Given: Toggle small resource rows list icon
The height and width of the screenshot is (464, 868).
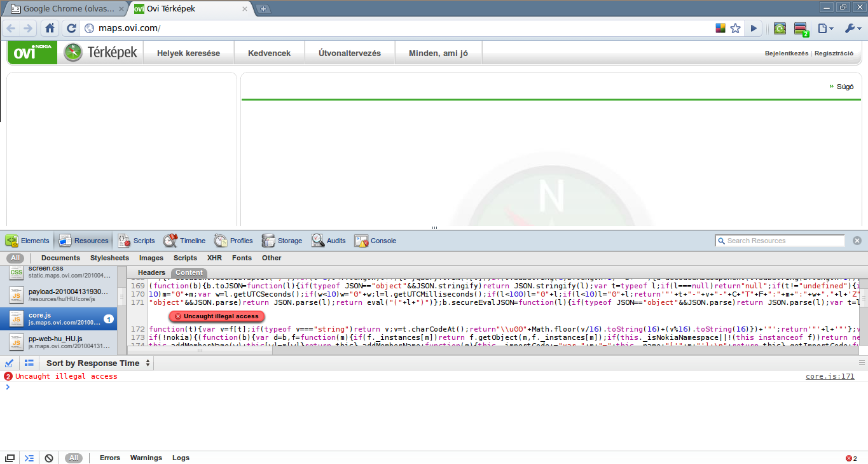Looking at the screenshot, I should (29, 363).
